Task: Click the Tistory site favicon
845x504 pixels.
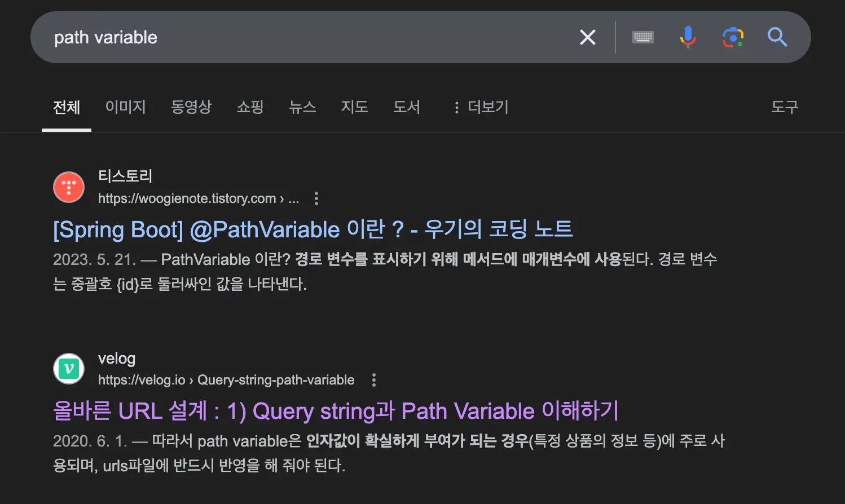Action: point(69,187)
